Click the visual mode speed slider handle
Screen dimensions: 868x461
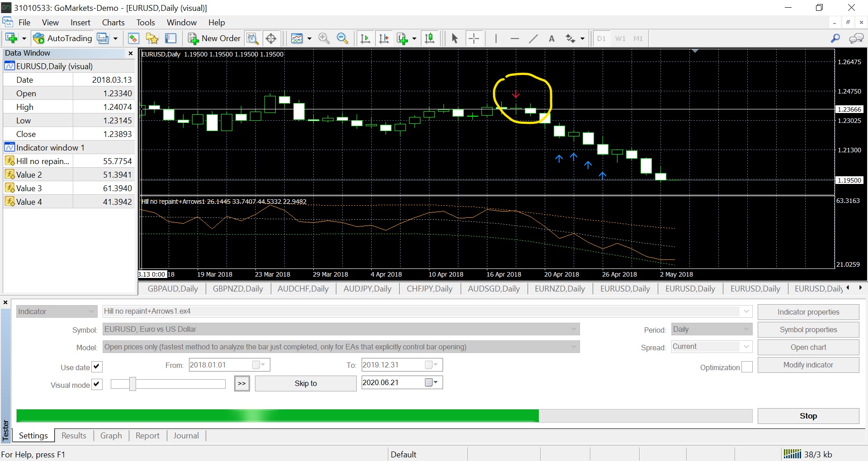click(132, 384)
